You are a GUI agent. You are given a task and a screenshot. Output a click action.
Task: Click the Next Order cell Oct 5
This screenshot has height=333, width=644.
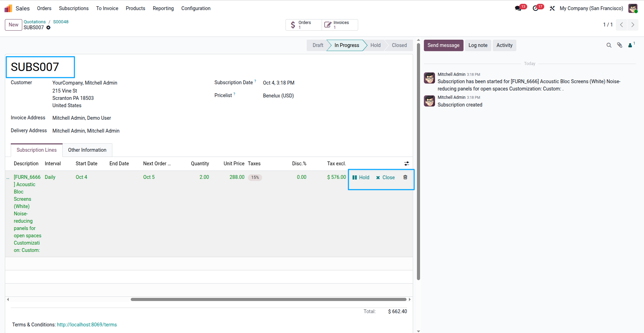149,177
